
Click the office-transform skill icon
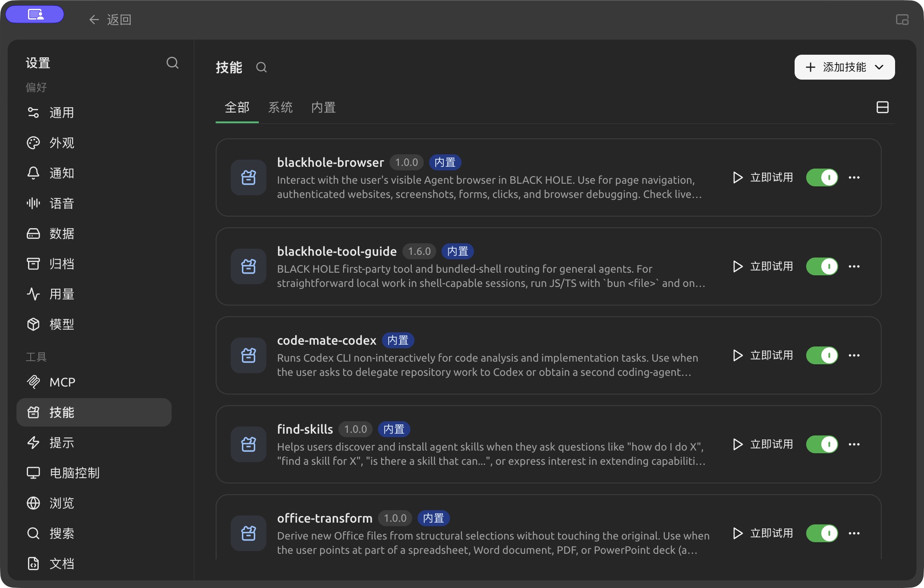point(249,533)
